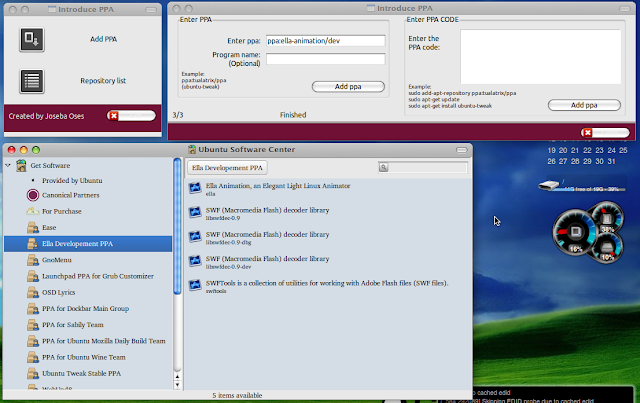Click icon for libswfdec-0.9-dbg package
Screen dimensions: 640x403
(x=195, y=237)
